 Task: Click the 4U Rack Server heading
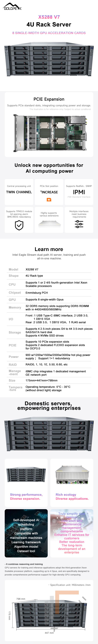[49, 24]
